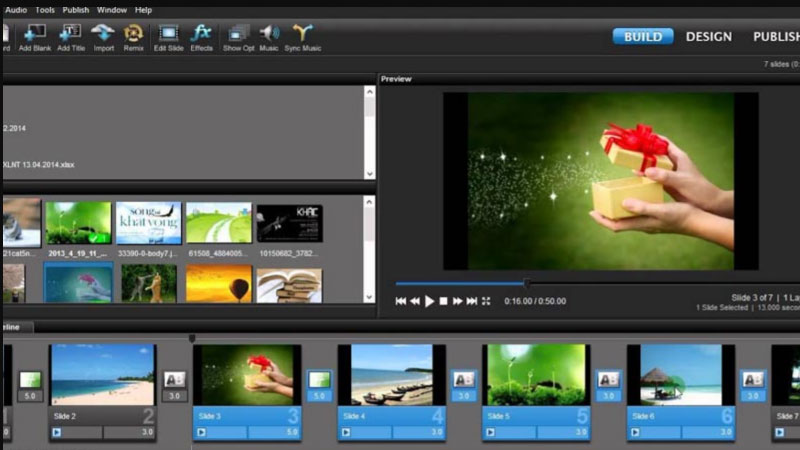Open the Audio menu

click(x=16, y=10)
